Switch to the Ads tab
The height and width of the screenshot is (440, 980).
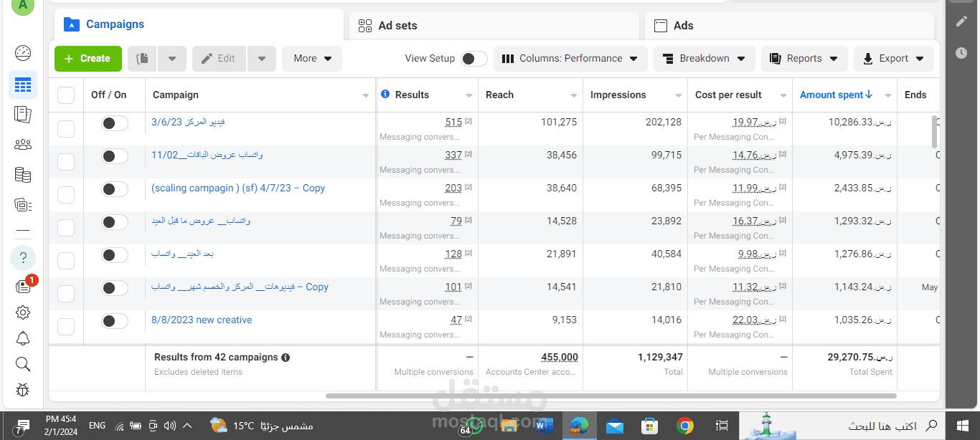coord(789,26)
